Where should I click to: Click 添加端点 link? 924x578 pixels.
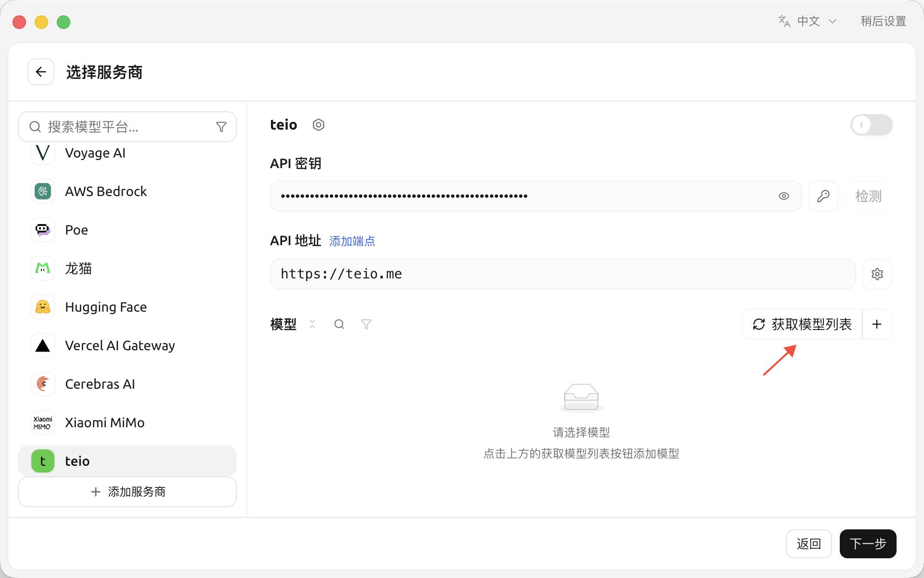(352, 241)
